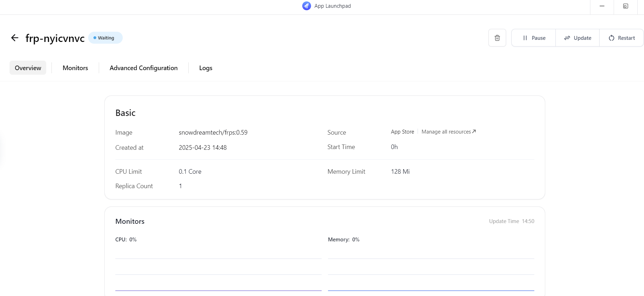
Task: Click the image name snowdreamtech/frps:0.59
Action: click(213, 132)
